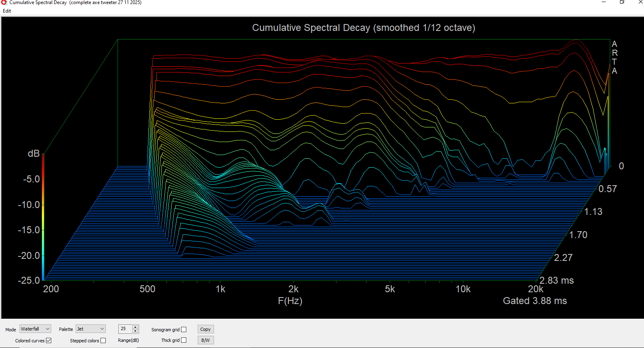This screenshot has height=348, width=644.
Task: Restore down the window using the maximize icon
Action: point(622,2)
